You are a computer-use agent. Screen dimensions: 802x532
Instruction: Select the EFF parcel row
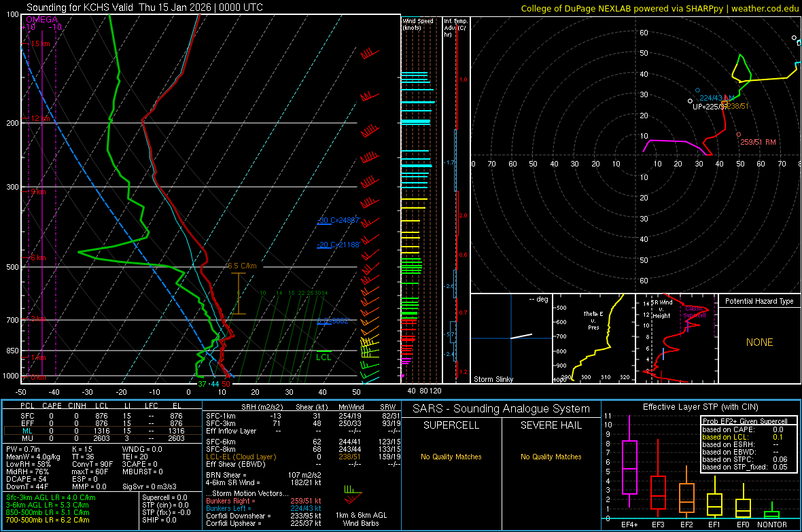[102, 423]
